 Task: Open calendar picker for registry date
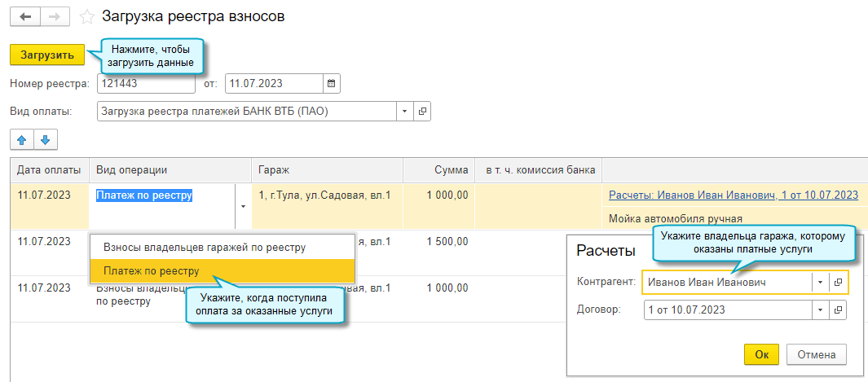tap(331, 83)
